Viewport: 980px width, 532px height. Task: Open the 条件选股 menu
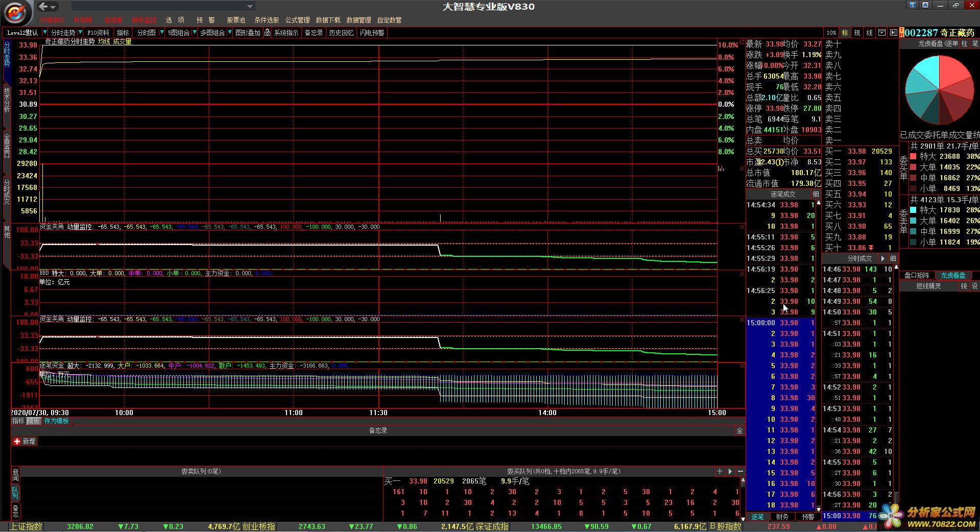pyautogui.click(x=267, y=20)
